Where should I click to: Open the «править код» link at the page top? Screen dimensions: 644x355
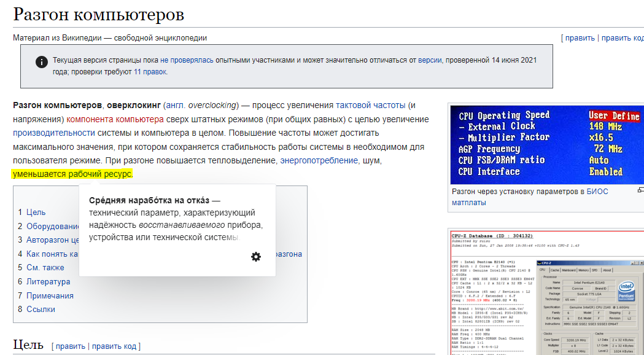(x=623, y=38)
